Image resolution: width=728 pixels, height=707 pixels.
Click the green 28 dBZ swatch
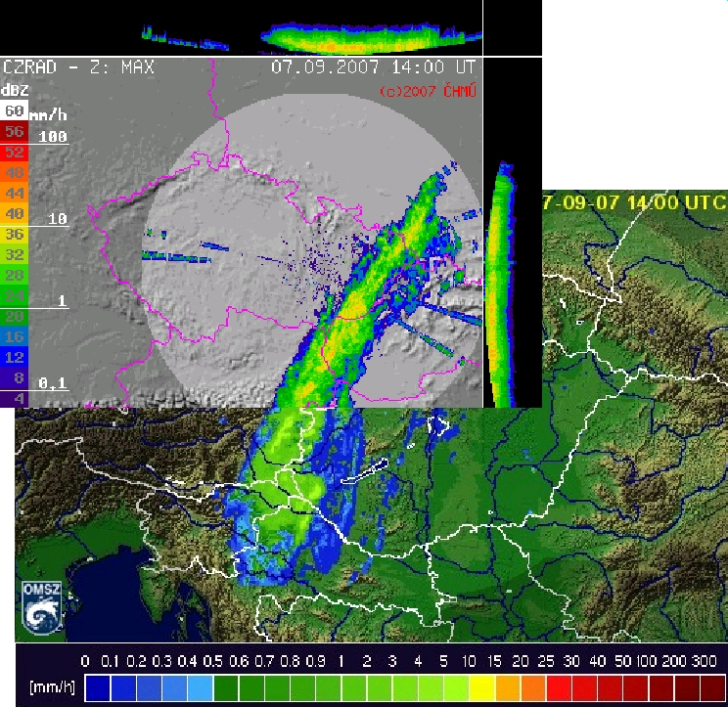point(14,275)
